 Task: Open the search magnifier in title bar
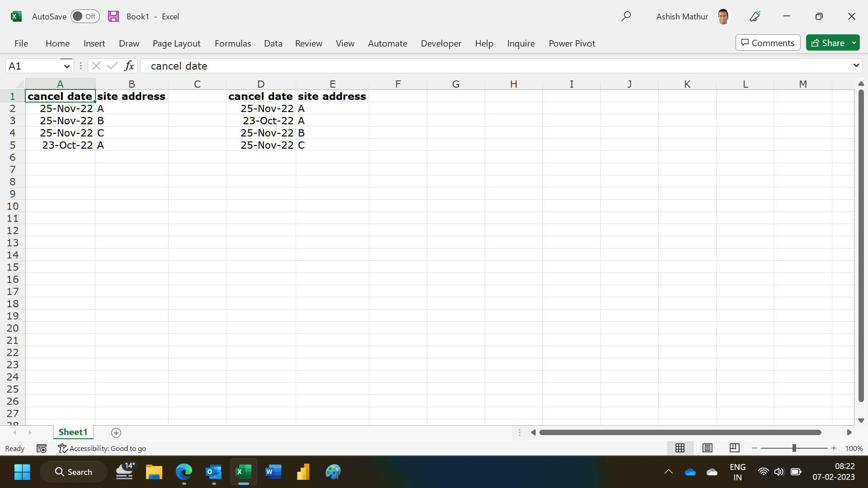(626, 16)
